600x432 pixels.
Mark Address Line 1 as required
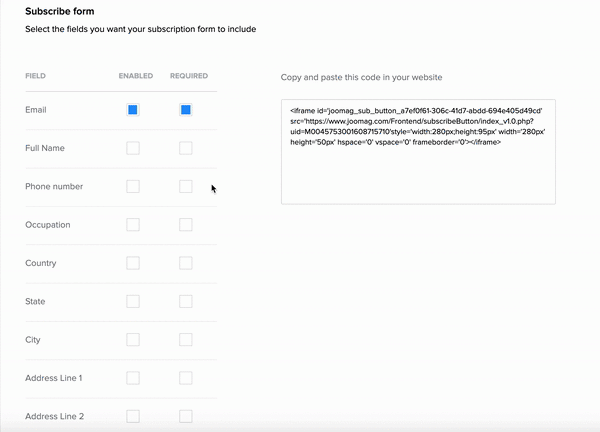click(x=186, y=378)
